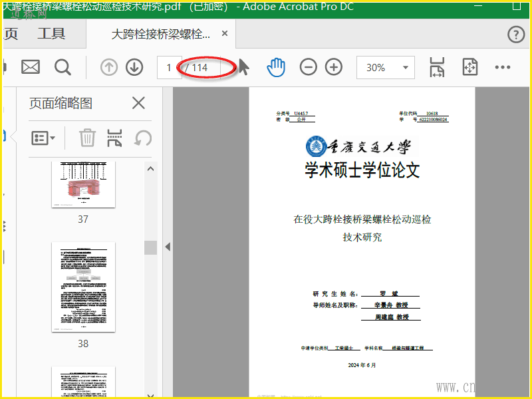
Task: Rotate page counterclockwise in thumbnails
Action: point(143,138)
